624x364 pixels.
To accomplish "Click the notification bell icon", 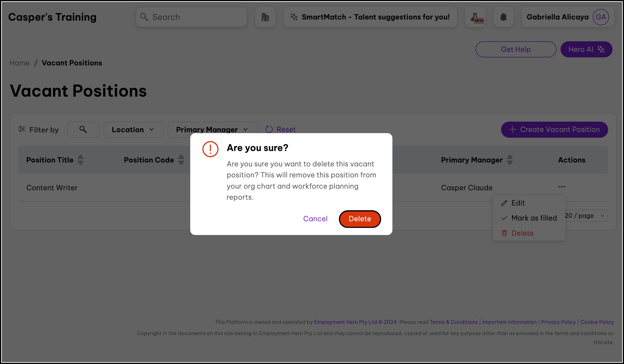I will click(503, 17).
